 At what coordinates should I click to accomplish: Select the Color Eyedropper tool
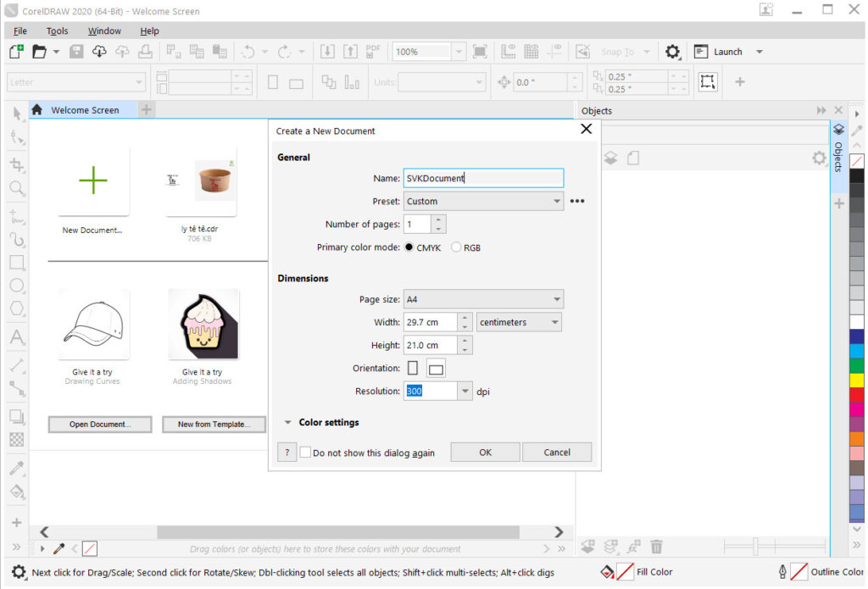[x=17, y=469]
